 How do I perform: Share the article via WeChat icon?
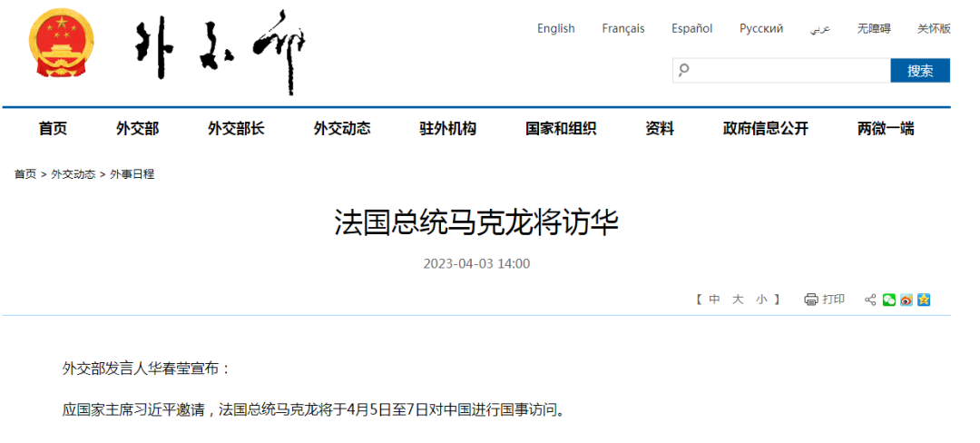888,300
